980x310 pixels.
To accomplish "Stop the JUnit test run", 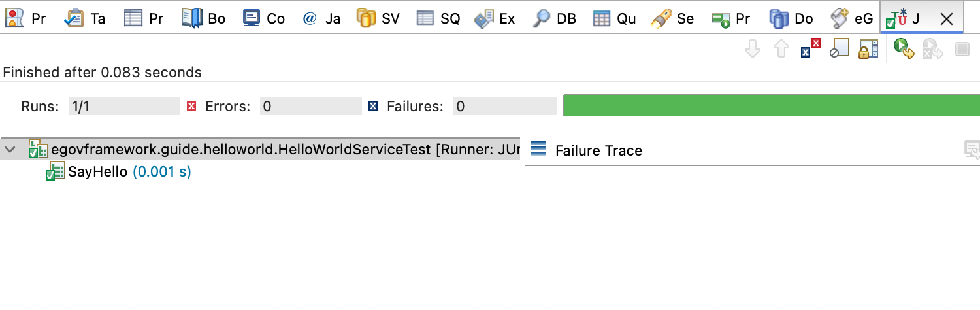I will 962,49.
